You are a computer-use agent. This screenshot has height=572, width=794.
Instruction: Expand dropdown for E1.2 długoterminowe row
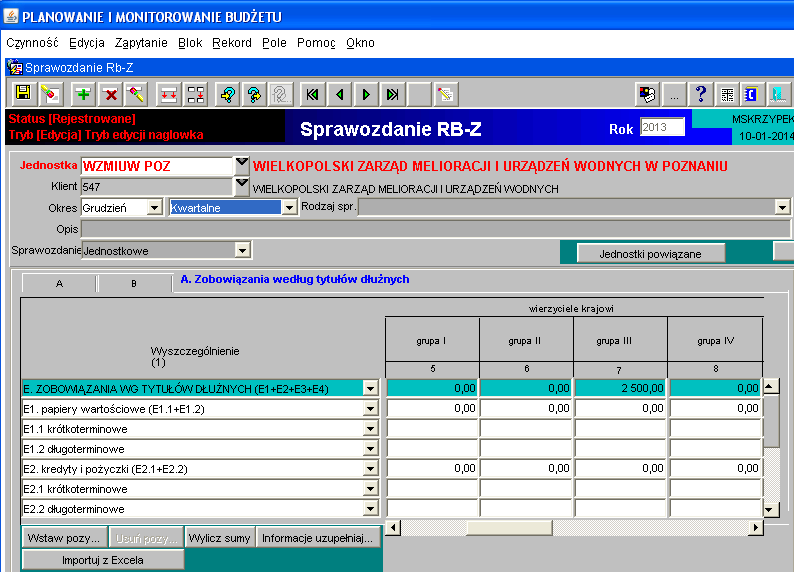coord(371,448)
